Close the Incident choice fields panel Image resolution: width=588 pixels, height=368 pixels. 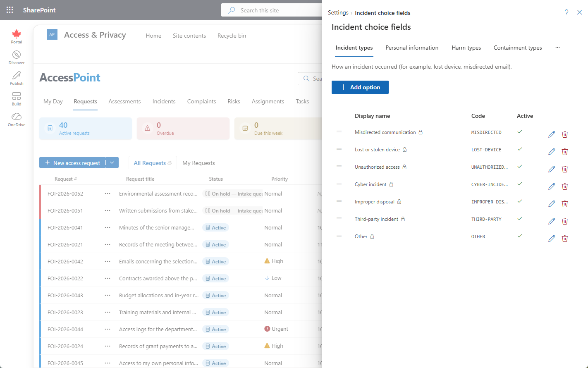580,12
